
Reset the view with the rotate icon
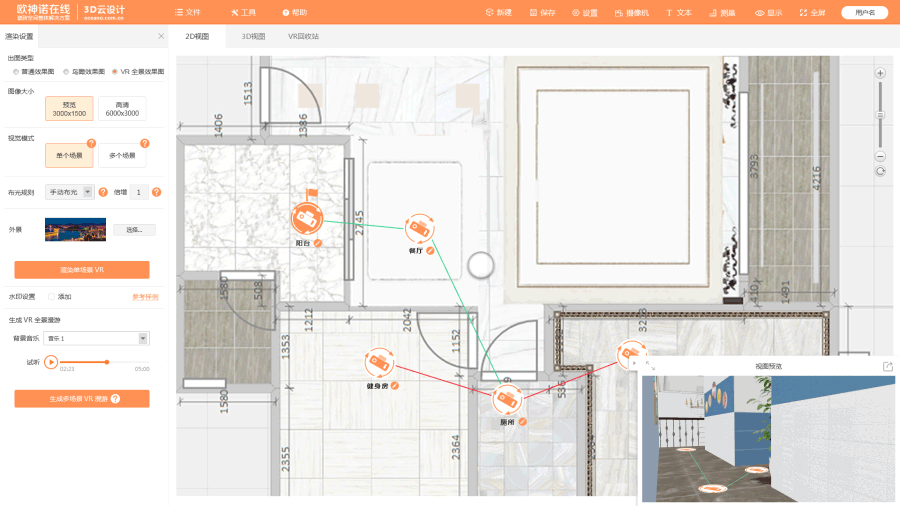[x=880, y=171]
